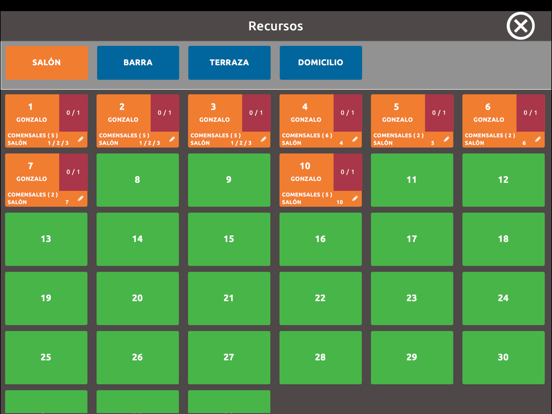The width and height of the screenshot is (552, 414).
Task: Click the red 0 / 1 box on table 1
Action: point(73,113)
